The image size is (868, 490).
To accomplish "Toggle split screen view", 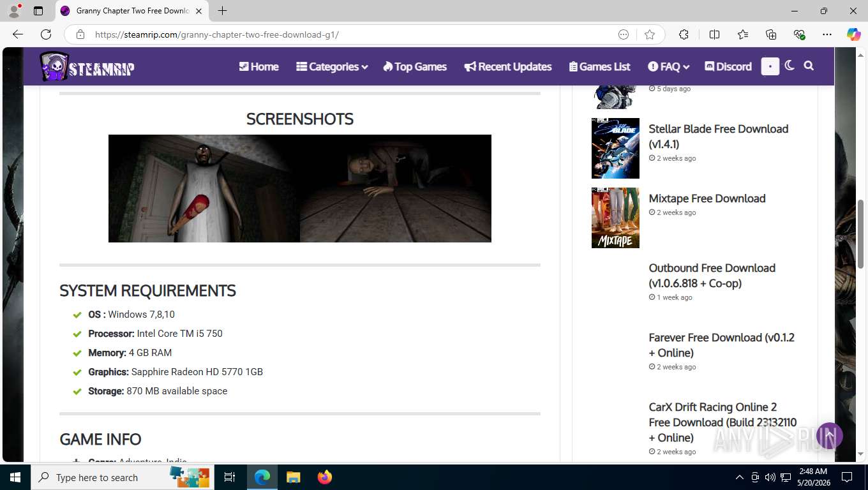I will [715, 34].
